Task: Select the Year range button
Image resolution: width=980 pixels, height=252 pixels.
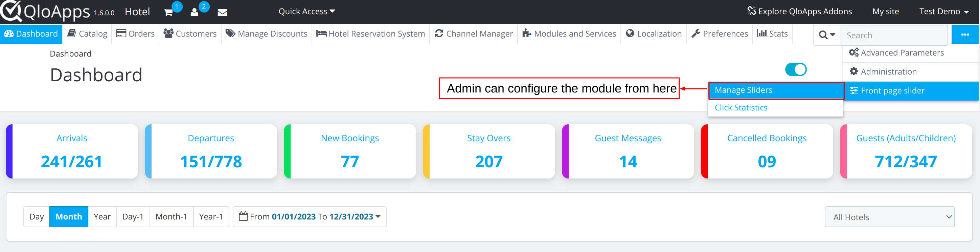Action: [102, 217]
